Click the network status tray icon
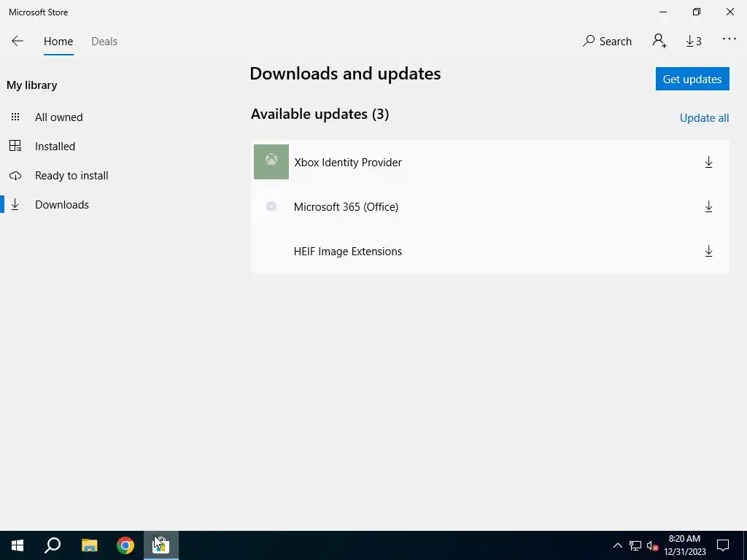Screen dimensions: 747x560 coord(635,545)
